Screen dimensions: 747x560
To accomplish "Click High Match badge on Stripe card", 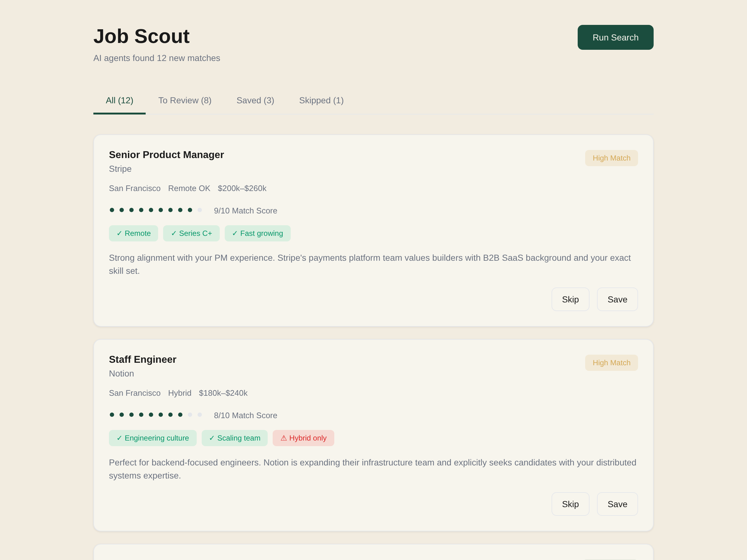I will 611,158.
